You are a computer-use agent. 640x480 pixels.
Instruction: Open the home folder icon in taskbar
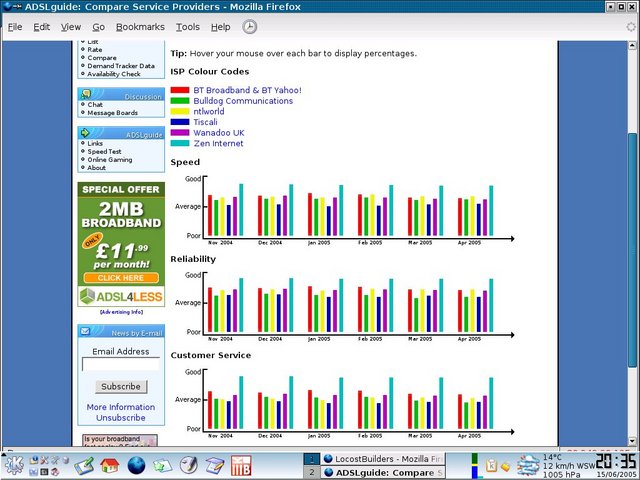coord(110,465)
